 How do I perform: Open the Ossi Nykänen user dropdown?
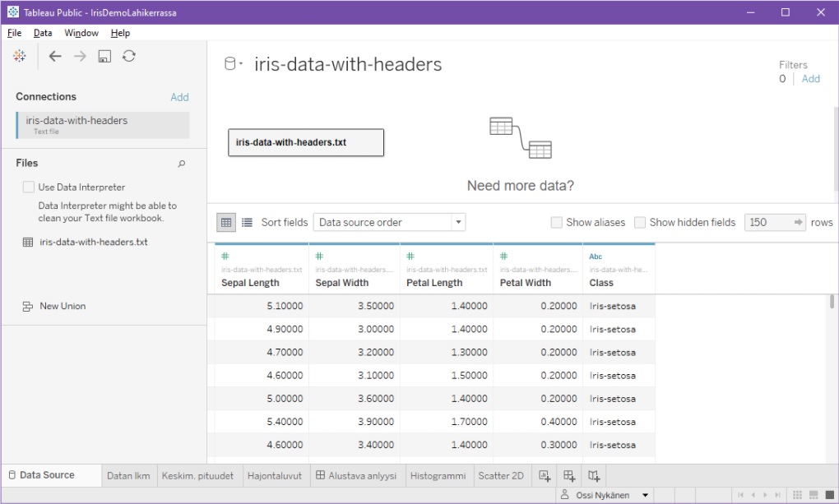pyautogui.click(x=646, y=496)
